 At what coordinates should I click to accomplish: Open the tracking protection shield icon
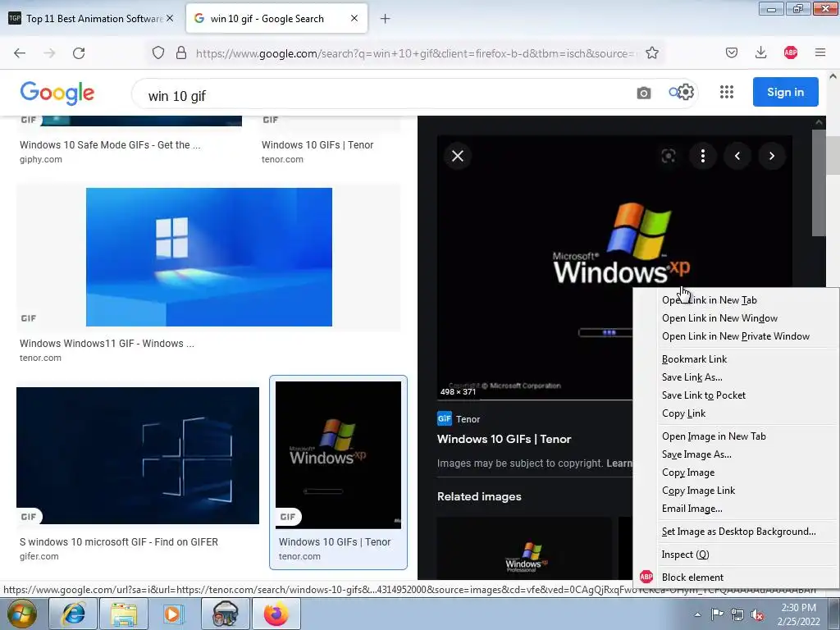click(158, 52)
